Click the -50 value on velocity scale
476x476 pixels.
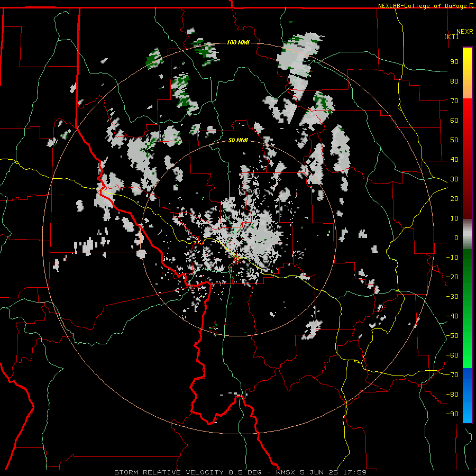point(452,336)
